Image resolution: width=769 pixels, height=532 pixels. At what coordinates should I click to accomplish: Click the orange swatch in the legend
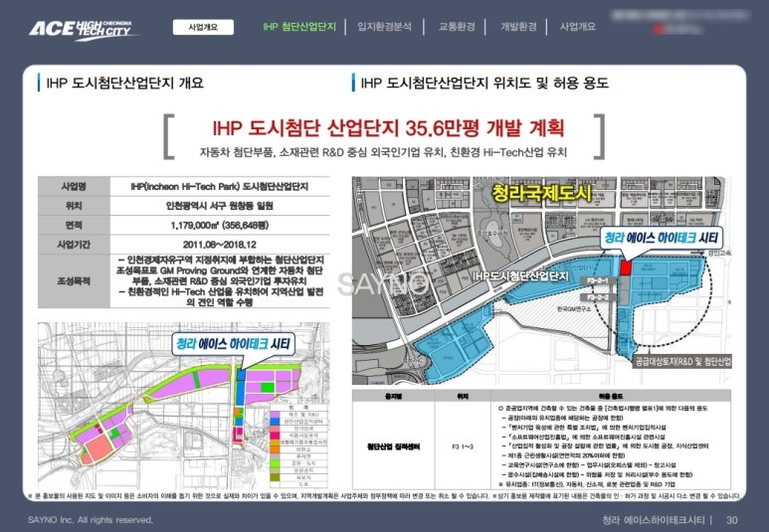click(x=276, y=449)
